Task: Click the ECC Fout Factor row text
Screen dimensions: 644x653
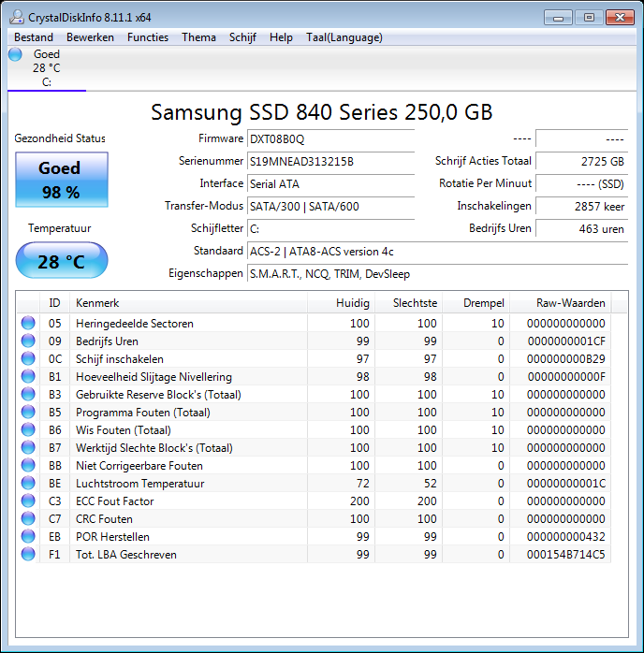Action: (114, 501)
